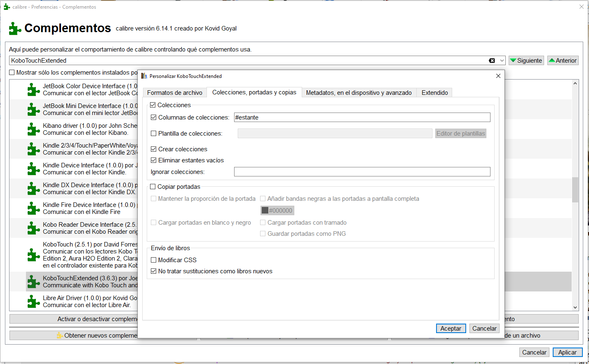Click the Personalizar dialog title icon
This screenshot has width=589, height=364.
pyautogui.click(x=144, y=76)
